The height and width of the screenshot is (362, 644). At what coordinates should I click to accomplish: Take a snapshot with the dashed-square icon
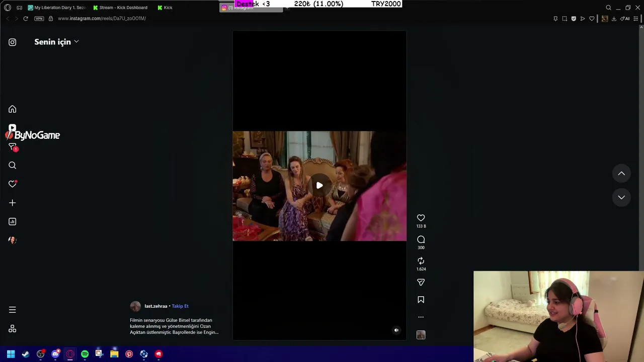pos(565,19)
